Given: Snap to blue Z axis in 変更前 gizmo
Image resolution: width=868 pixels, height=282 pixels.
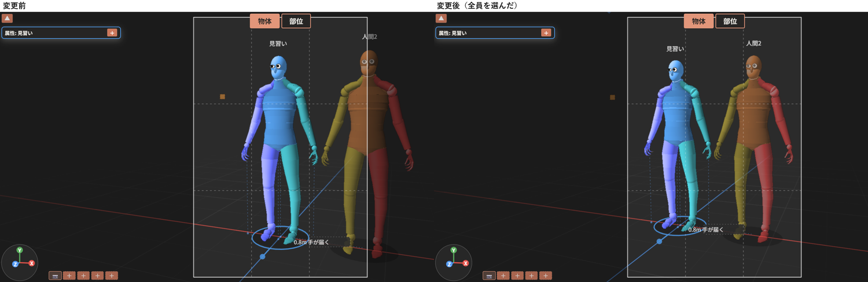Looking at the screenshot, I should [x=15, y=264].
